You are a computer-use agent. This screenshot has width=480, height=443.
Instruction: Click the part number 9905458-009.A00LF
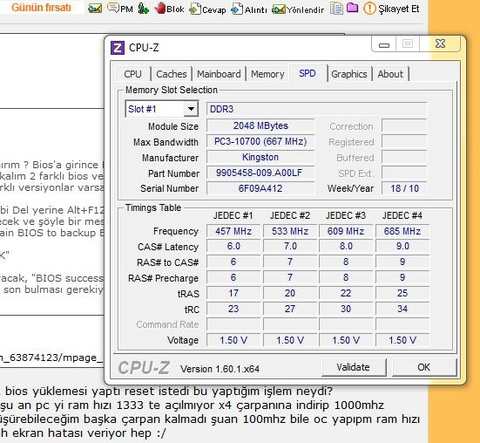[261, 173]
